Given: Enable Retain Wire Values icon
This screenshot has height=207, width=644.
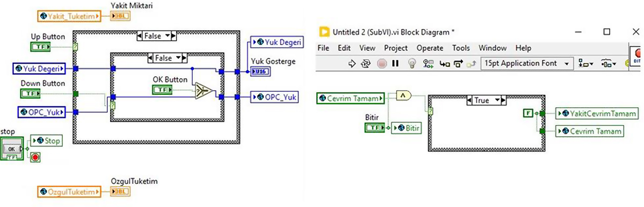Looking at the screenshot, I should 428,63.
